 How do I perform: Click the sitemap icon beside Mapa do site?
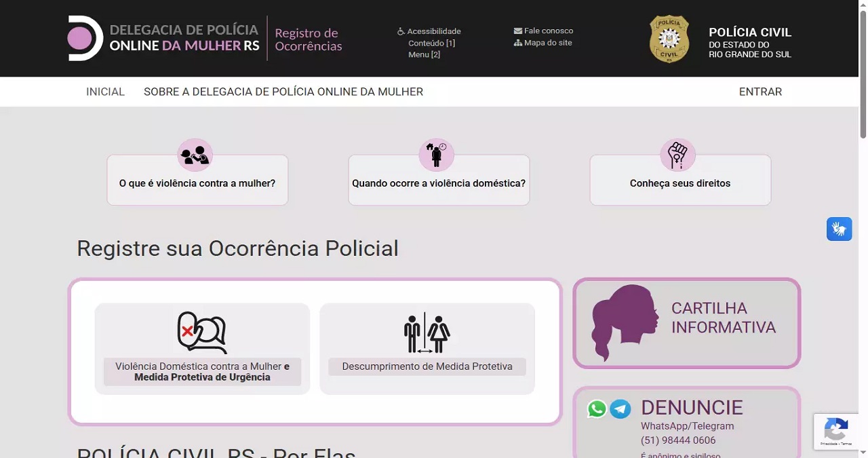[x=517, y=42]
